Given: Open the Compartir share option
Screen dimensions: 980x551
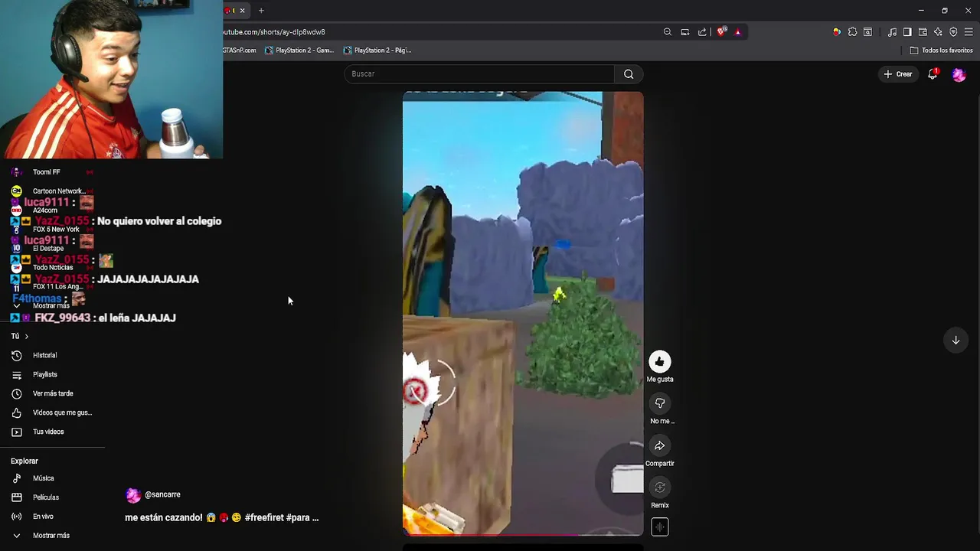Looking at the screenshot, I should click(659, 445).
